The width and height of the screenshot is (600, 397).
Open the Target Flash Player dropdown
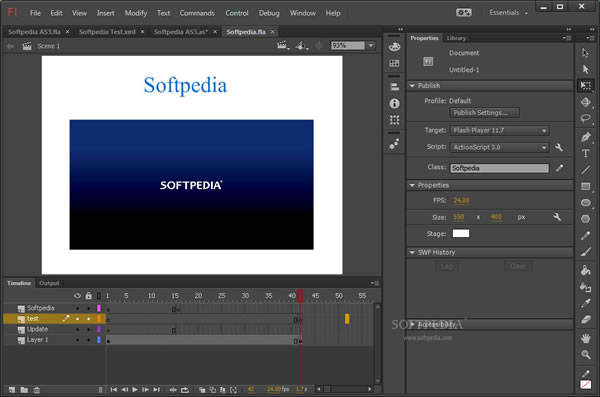pyautogui.click(x=499, y=131)
